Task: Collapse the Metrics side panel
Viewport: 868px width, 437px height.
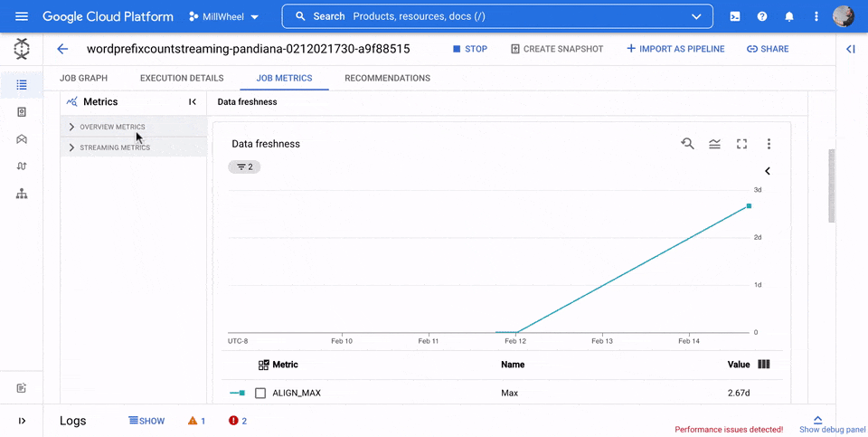Action: point(193,102)
